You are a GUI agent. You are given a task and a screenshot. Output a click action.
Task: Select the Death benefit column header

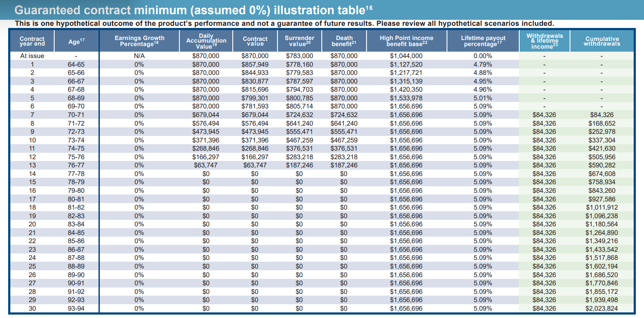(344, 41)
